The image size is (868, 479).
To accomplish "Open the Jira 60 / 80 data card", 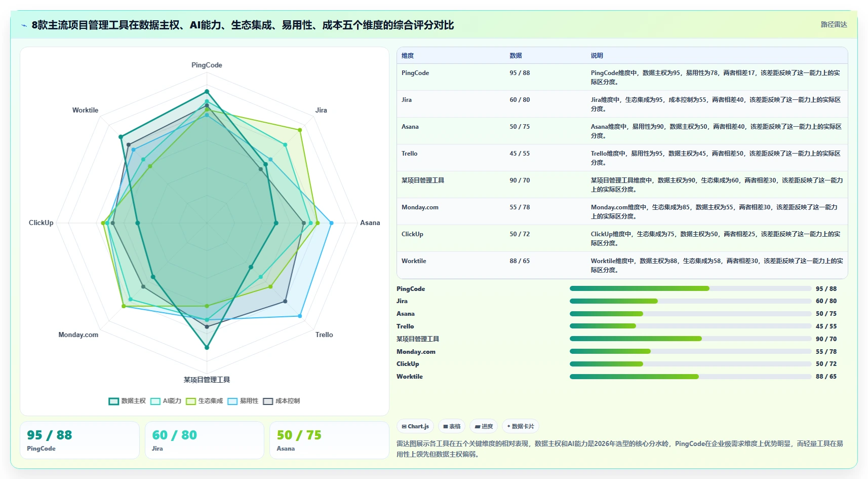I will [205, 440].
